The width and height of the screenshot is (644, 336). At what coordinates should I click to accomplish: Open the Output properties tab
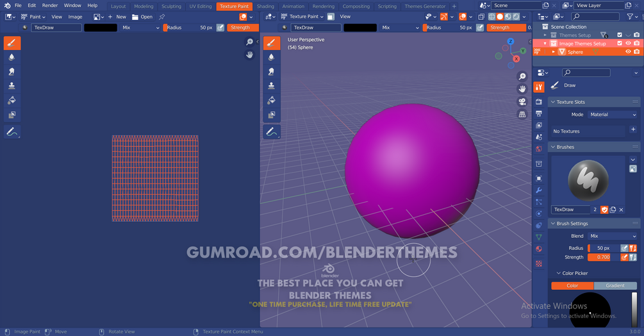(x=539, y=113)
